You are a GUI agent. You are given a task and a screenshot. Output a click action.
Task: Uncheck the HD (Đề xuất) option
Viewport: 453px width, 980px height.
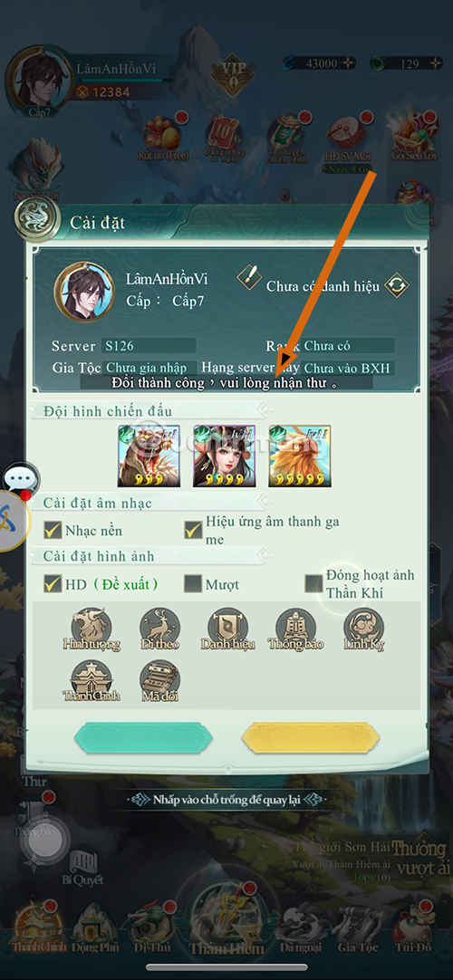pyautogui.click(x=53, y=584)
